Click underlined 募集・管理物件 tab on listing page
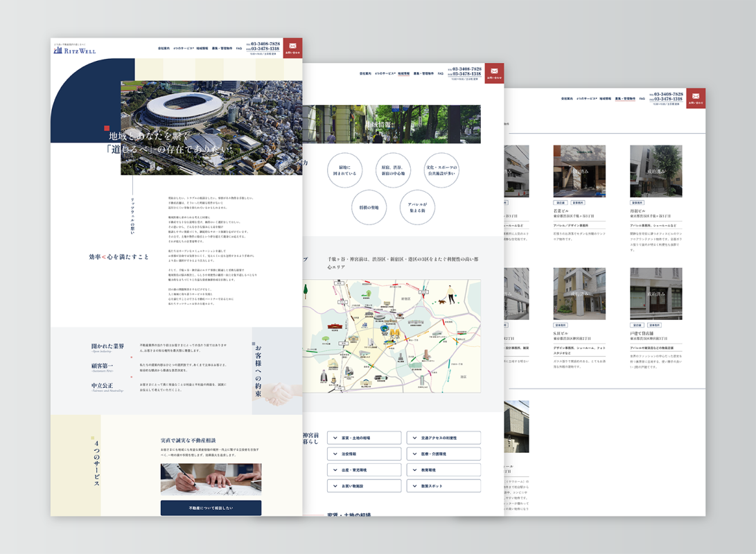Screen dimensions: 756x554 pyautogui.click(x=625, y=99)
